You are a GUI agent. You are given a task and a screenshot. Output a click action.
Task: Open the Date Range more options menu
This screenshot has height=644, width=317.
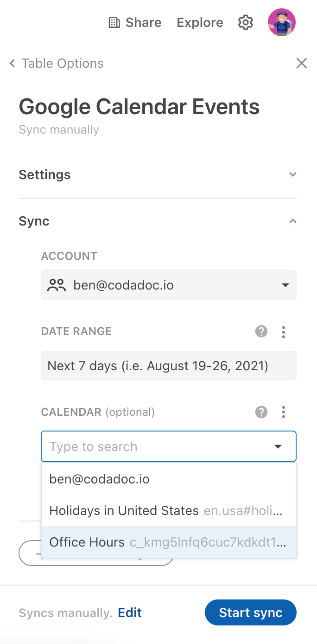pyautogui.click(x=284, y=331)
